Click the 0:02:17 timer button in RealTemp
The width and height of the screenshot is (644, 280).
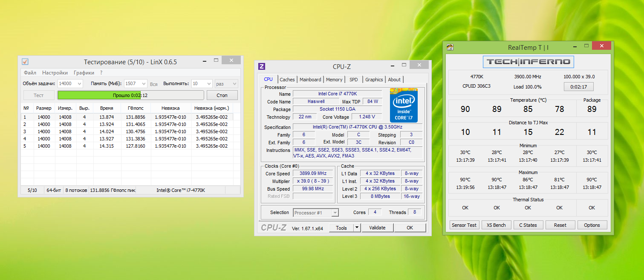click(579, 87)
